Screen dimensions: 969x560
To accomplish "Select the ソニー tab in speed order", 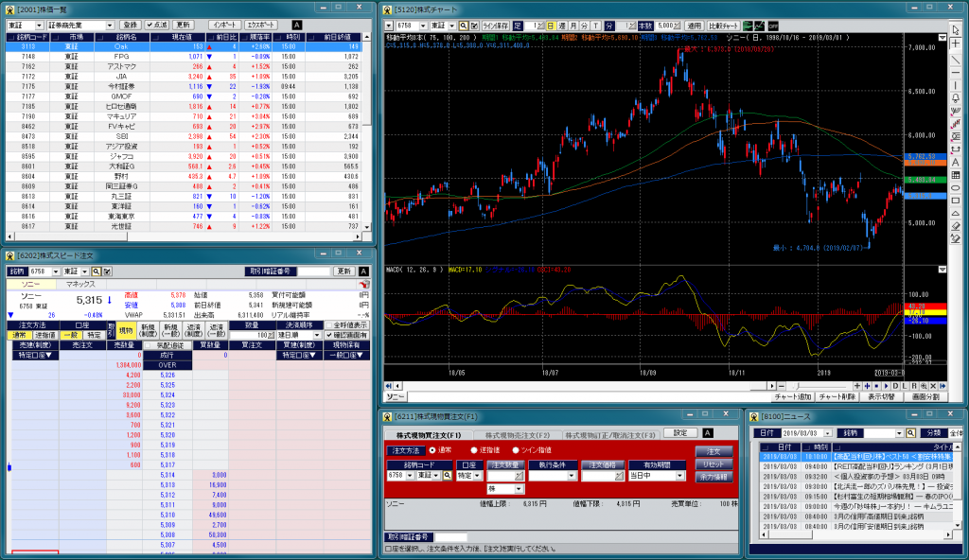I will click(30, 285).
